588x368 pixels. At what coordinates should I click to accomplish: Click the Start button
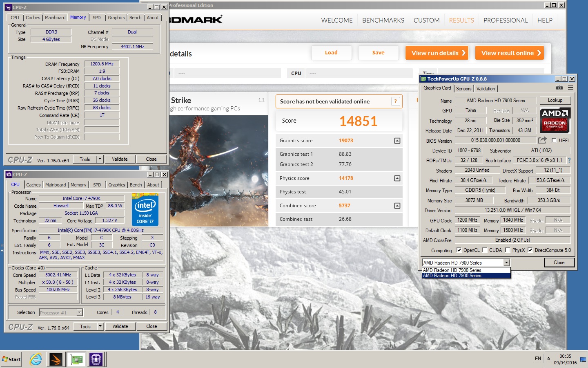point(11,359)
